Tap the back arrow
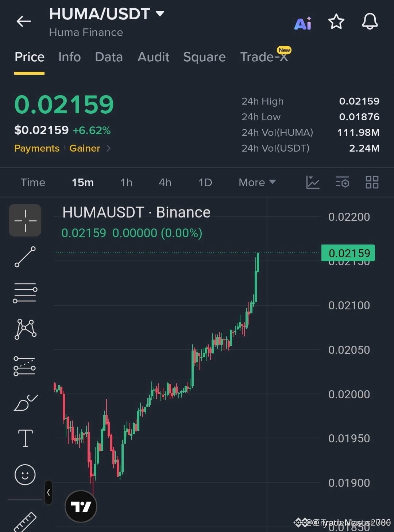 [x=24, y=21]
